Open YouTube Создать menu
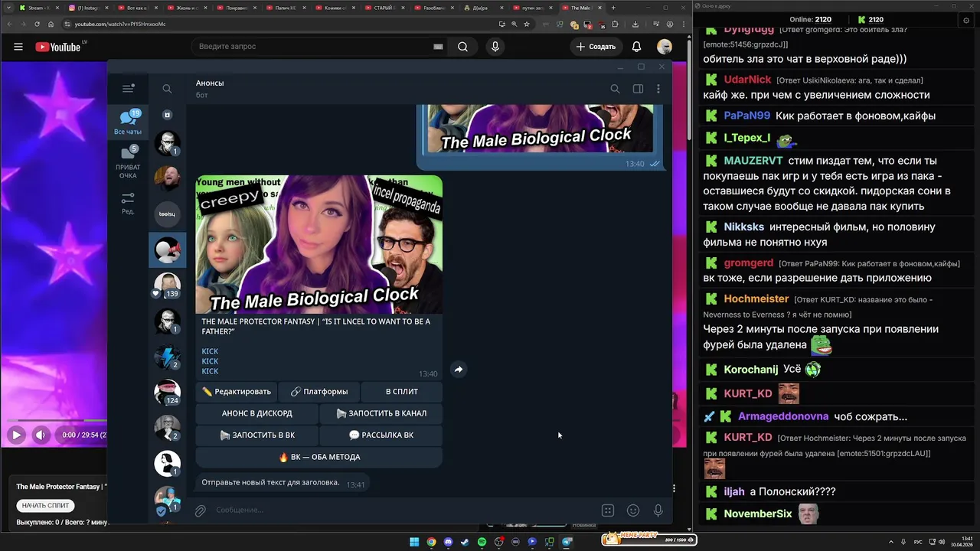 (x=596, y=47)
